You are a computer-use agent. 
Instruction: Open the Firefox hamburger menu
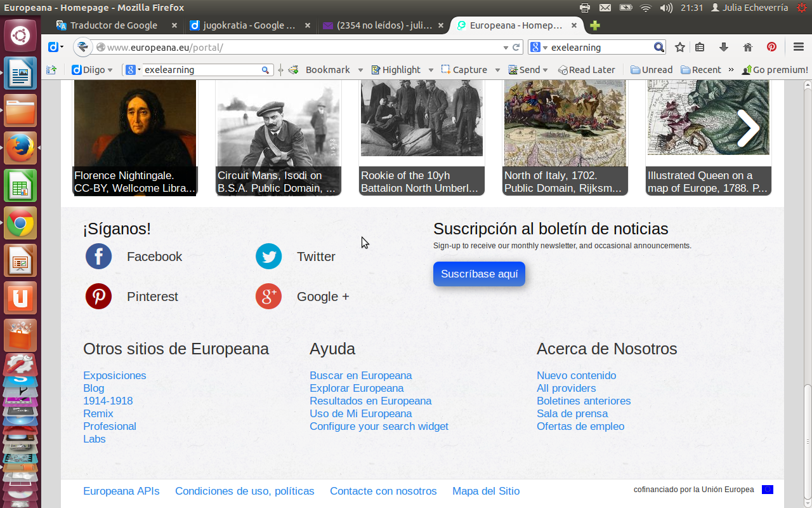799,47
